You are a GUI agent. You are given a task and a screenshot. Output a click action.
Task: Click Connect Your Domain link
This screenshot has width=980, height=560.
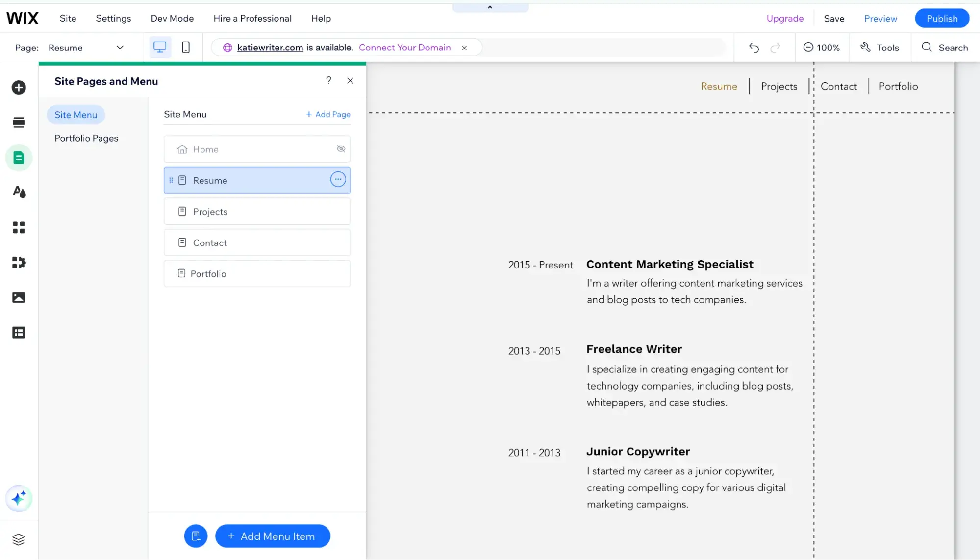pyautogui.click(x=404, y=48)
